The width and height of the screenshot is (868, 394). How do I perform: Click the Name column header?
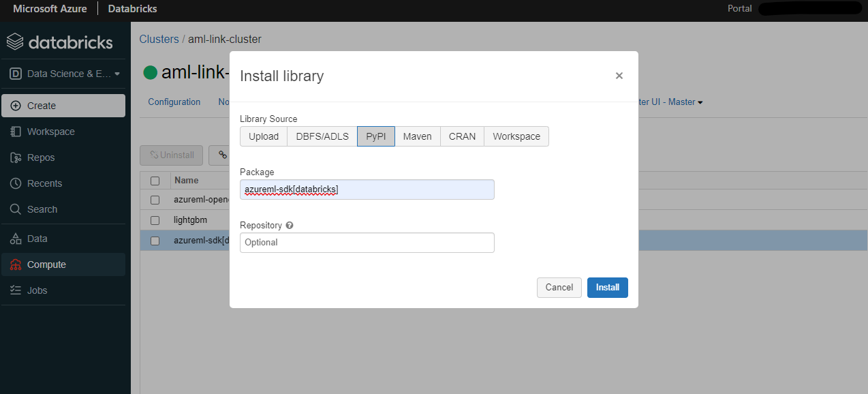(187, 181)
